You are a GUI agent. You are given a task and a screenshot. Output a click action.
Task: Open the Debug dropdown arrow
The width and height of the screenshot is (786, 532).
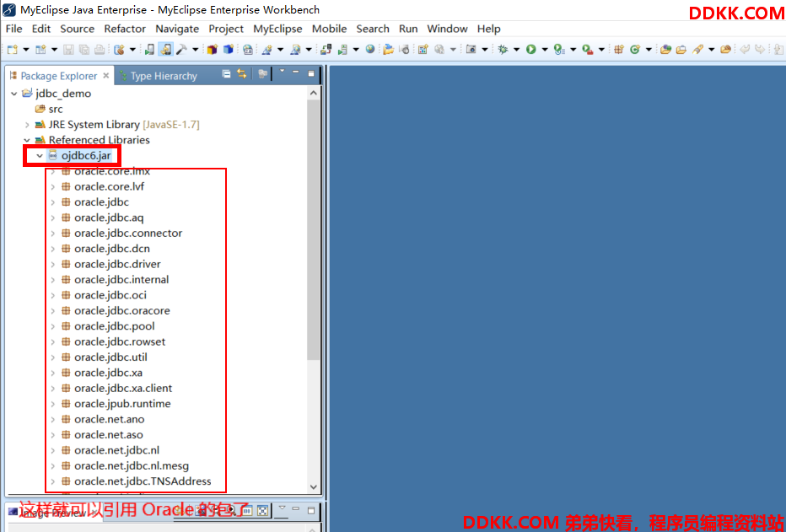pos(516,50)
